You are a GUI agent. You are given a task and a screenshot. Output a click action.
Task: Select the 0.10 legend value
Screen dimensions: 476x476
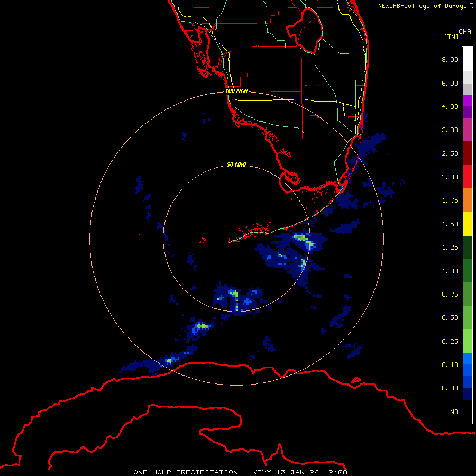pyautogui.click(x=450, y=365)
